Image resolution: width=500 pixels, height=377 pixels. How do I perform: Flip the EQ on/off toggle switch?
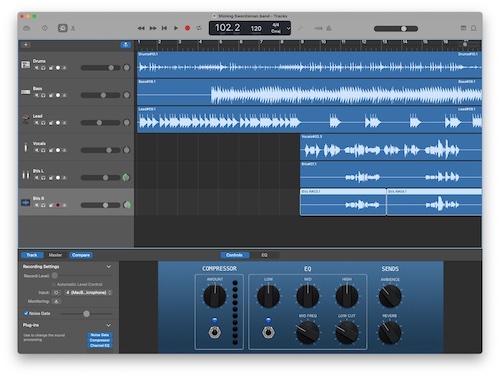(268, 332)
